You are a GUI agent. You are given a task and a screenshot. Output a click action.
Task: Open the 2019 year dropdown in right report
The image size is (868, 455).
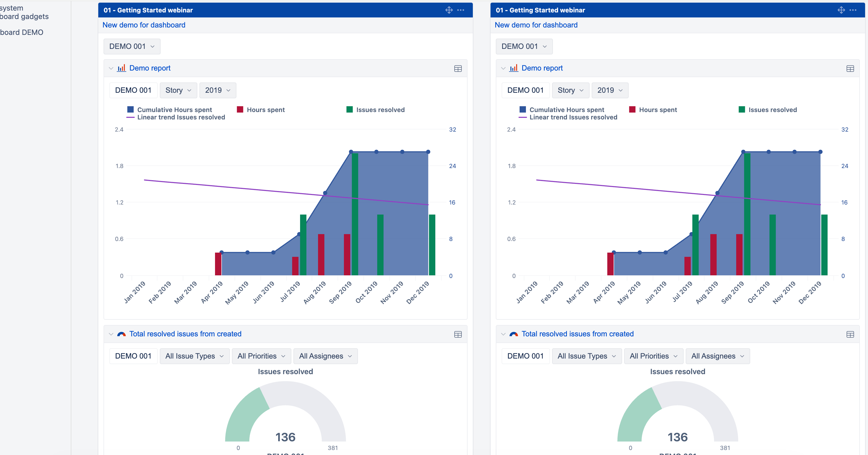tap(610, 90)
